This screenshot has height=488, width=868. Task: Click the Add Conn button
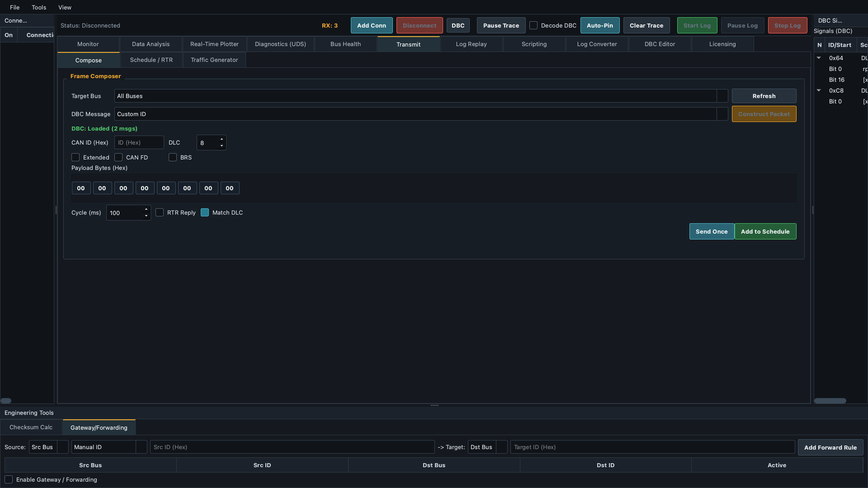click(x=372, y=25)
